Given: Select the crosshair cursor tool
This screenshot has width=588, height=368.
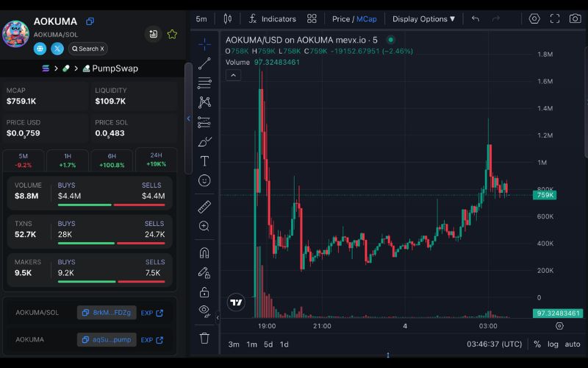Looking at the screenshot, I should (x=204, y=45).
